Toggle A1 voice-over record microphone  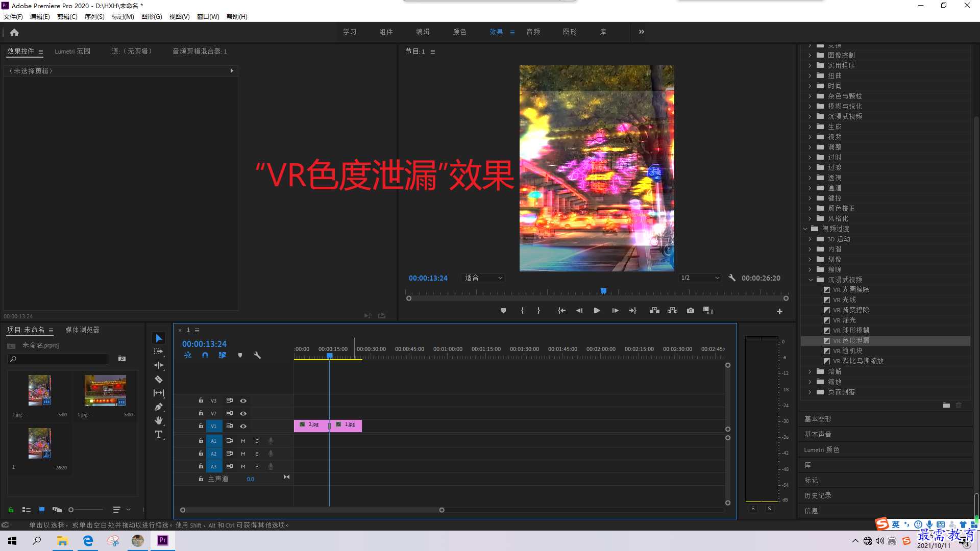pos(271,441)
